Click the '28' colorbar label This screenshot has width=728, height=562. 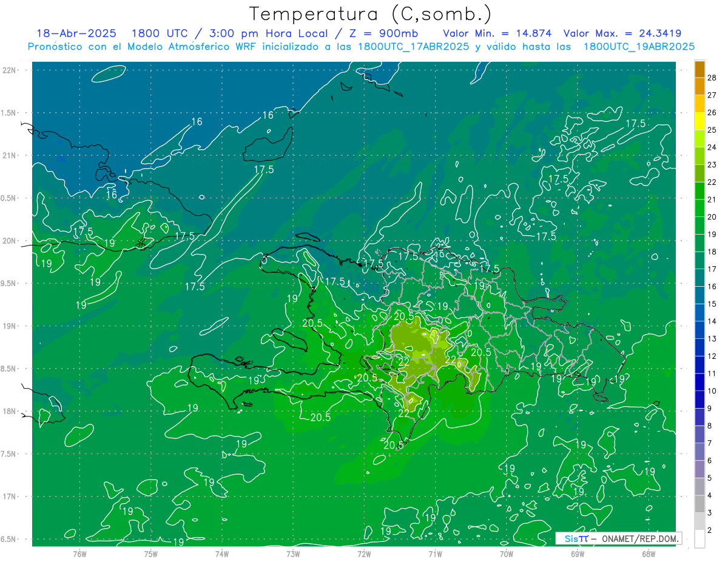[x=712, y=78]
